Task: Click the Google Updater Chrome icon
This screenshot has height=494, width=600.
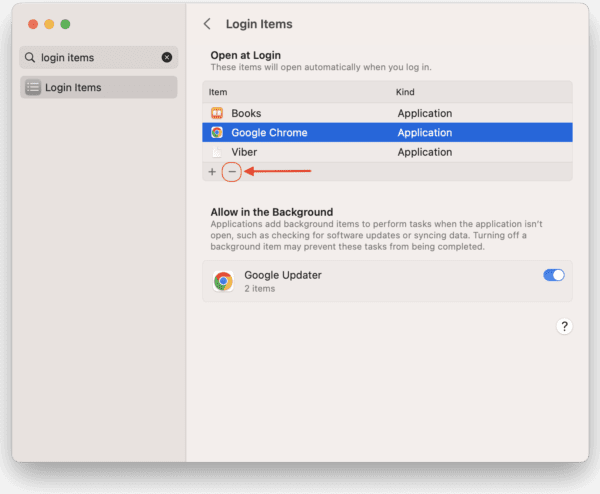Action: point(223,281)
